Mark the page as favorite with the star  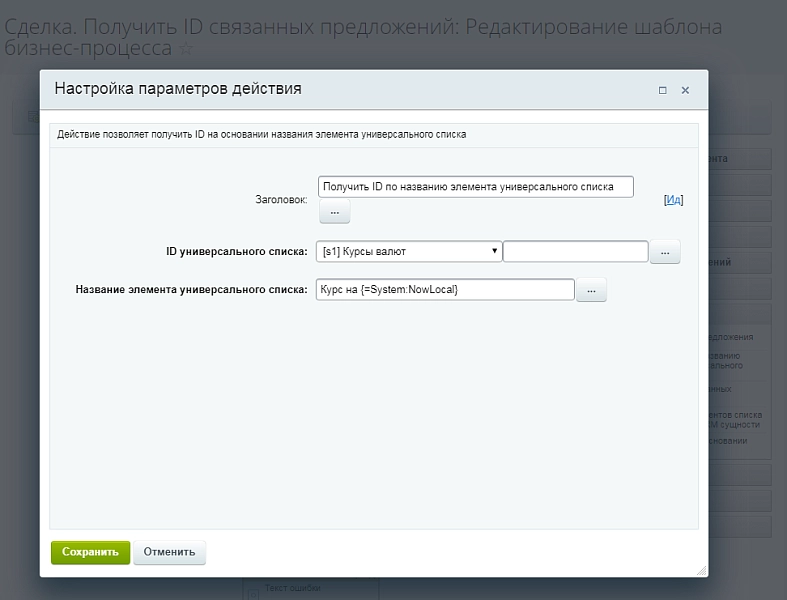pos(186,49)
